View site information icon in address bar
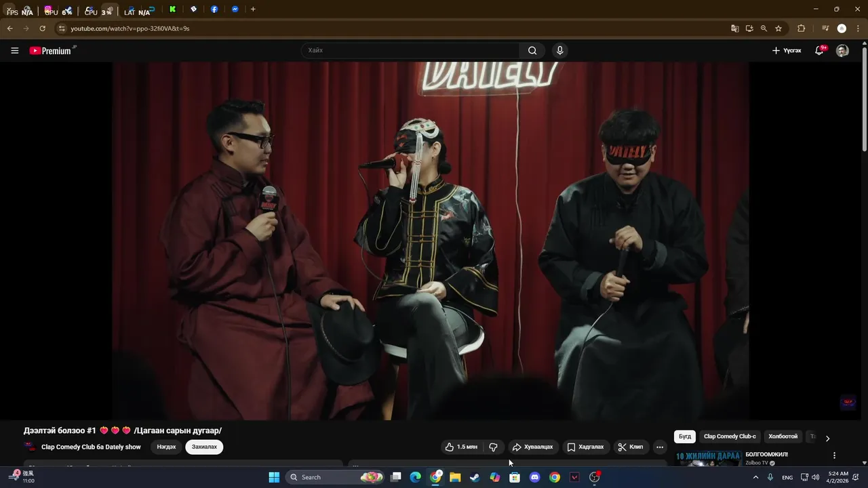Image resolution: width=868 pixels, height=488 pixels. point(61,28)
